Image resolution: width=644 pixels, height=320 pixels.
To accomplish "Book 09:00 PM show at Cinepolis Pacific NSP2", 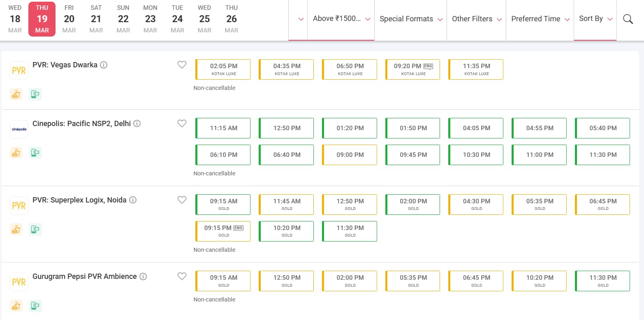I will point(350,155).
